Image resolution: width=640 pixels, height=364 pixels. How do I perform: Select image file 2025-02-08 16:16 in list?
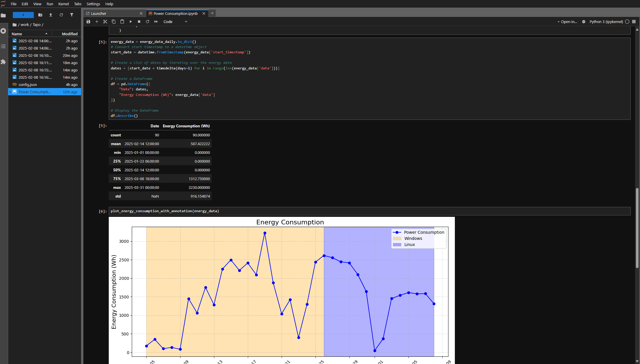[45, 77]
